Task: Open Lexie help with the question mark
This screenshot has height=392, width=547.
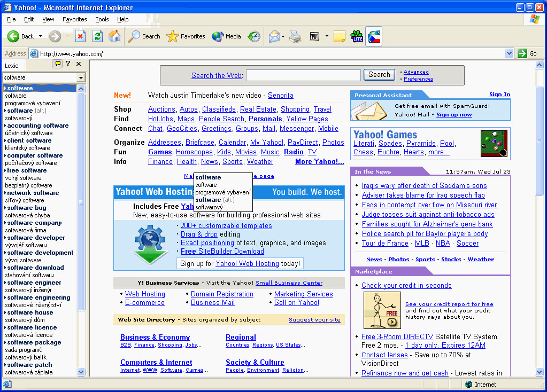Action: 68,64
